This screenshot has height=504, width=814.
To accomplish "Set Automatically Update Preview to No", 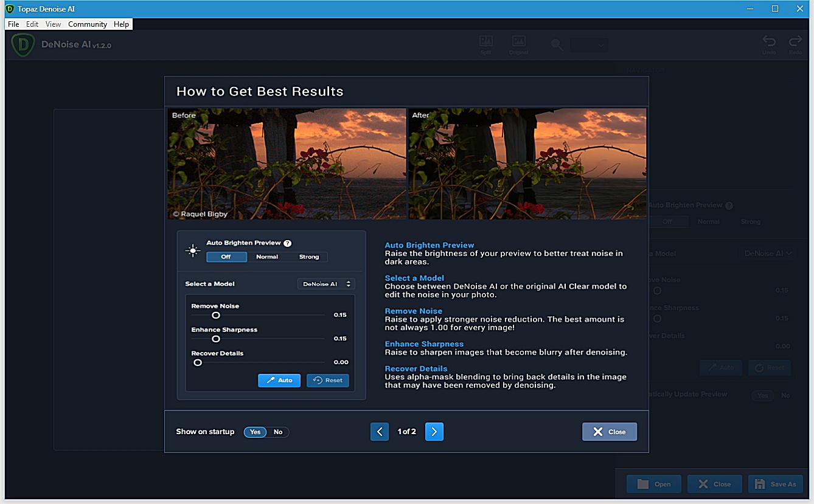I will click(785, 396).
